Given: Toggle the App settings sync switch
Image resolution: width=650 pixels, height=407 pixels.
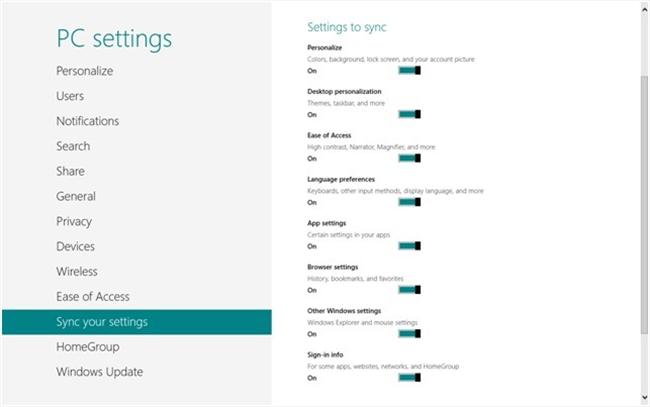Looking at the screenshot, I should (x=410, y=246).
